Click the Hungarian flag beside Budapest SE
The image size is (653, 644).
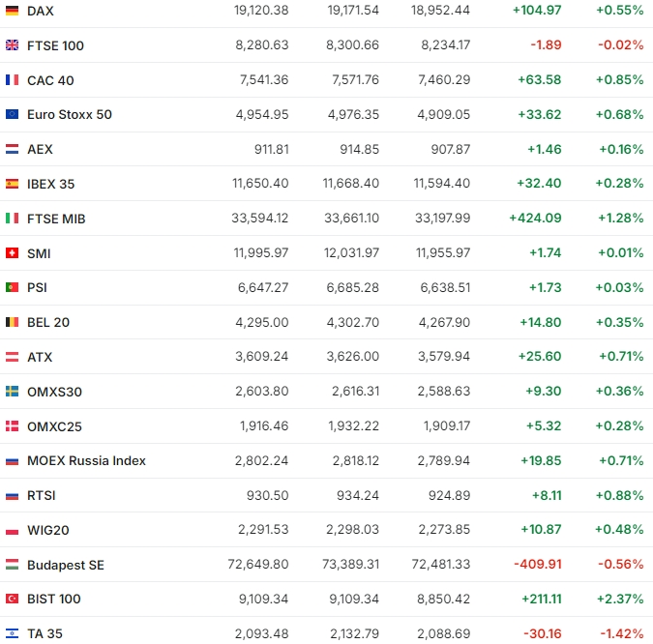point(12,565)
